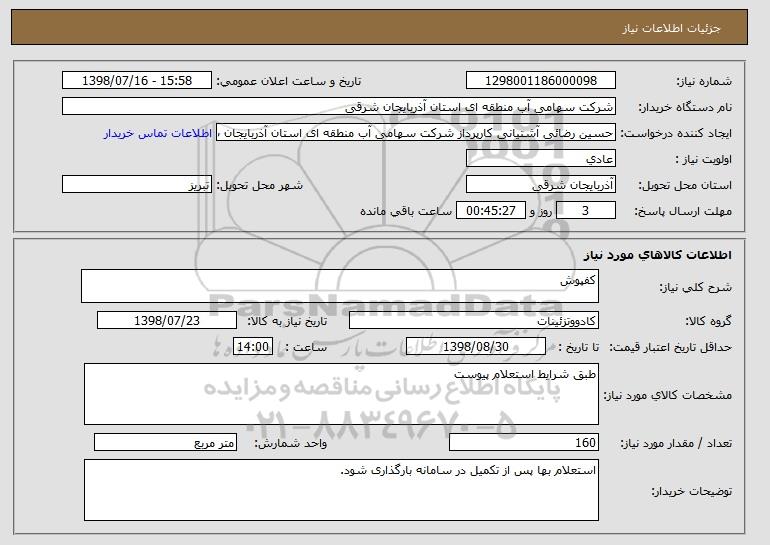The width and height of the screenshot is (770, 545).
Task: Click the ساعت label before the 14:00 field
Action: [306, 348]
